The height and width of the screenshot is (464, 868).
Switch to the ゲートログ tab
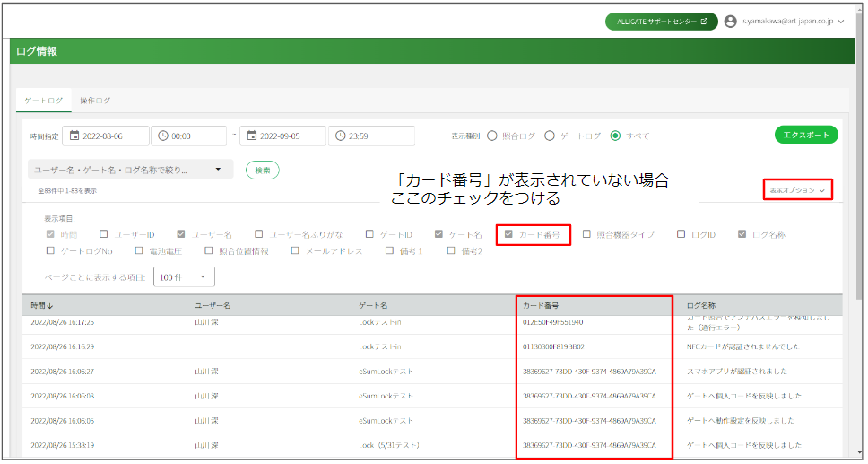[44, 101]
